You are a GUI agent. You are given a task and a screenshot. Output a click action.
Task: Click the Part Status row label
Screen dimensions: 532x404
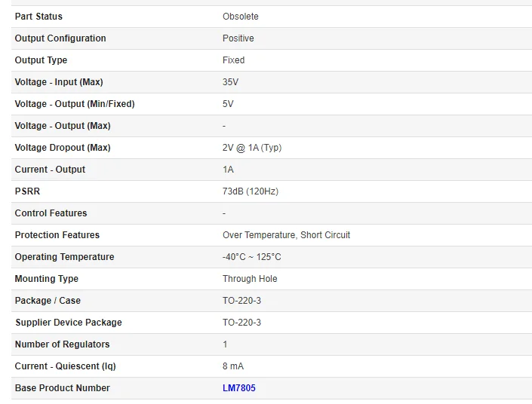tap(38, 17)
